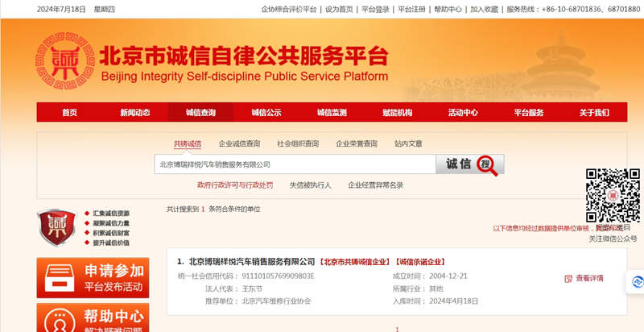This screenshot has width=644, height=332.
Task: Click 凝聚诚信力量 bullet text
Action: click(111, 223)
